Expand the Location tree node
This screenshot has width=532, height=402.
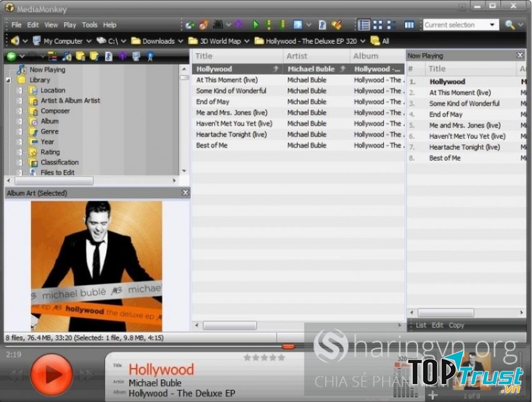(x=19, y=90)
